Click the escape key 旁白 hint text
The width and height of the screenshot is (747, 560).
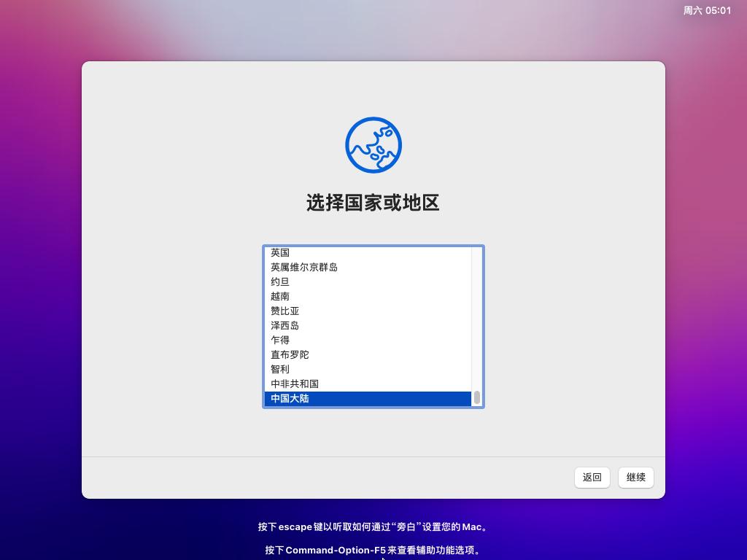[x=373, y=526]
